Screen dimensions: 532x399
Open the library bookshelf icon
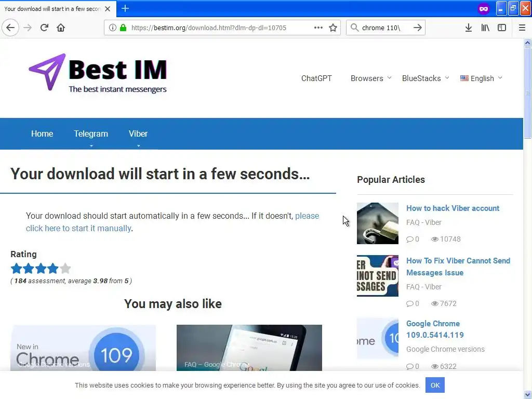[485, 28]
